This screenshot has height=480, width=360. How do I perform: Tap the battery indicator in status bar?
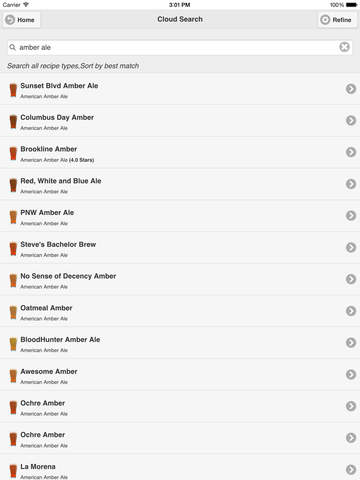(351, 5)
